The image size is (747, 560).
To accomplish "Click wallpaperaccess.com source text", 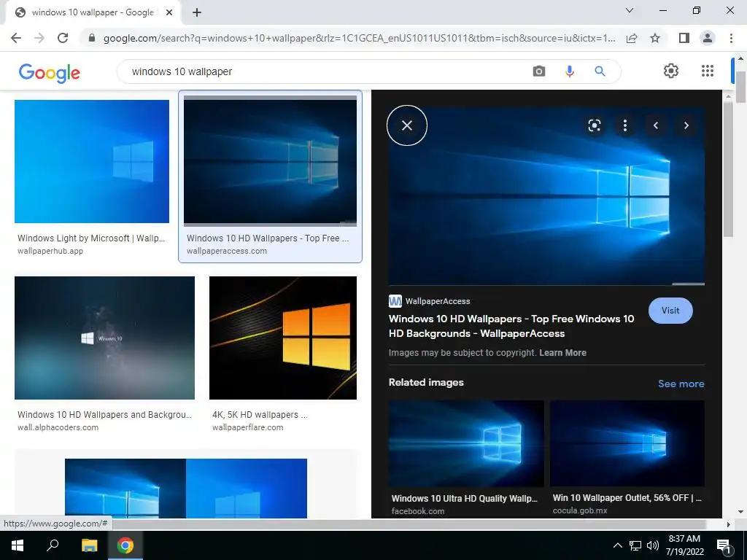I will (x=227, y=251).
